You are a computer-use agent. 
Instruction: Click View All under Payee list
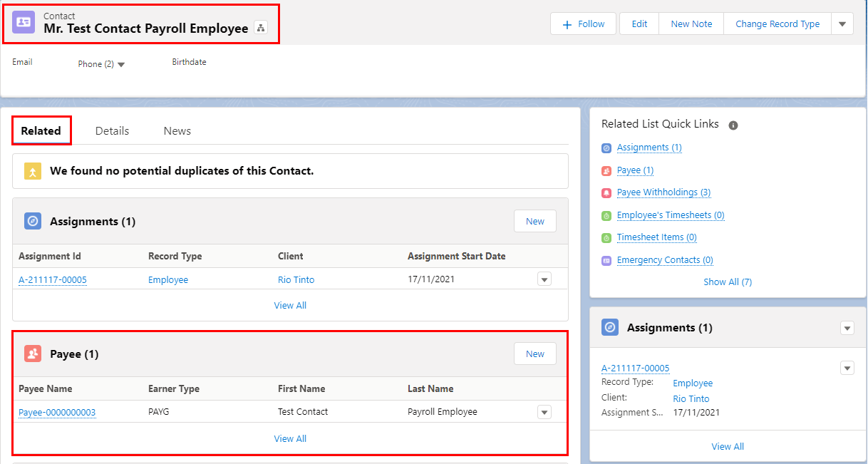[x=290, y=438]
